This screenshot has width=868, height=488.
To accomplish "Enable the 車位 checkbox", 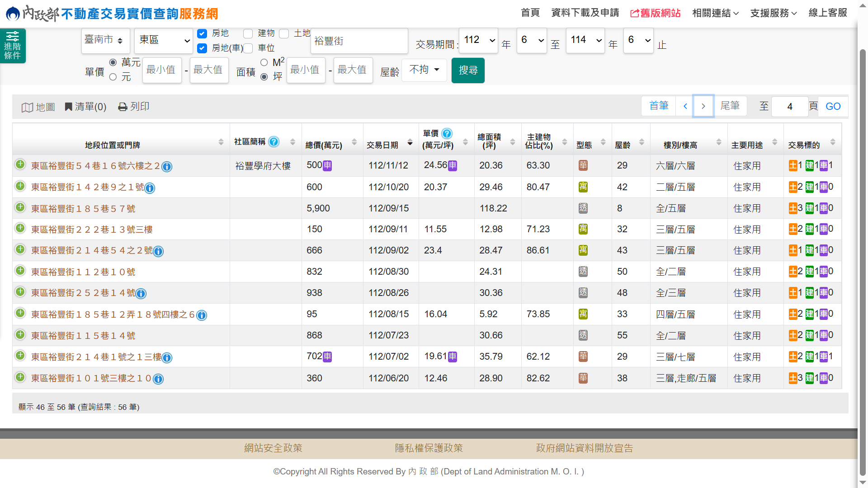I will pyautogui.click(x=248, y=48).
